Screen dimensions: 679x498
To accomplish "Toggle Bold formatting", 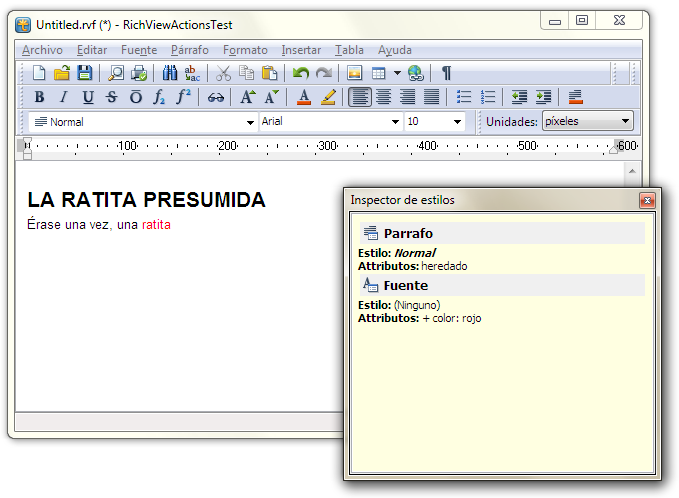I will [39, 97].
